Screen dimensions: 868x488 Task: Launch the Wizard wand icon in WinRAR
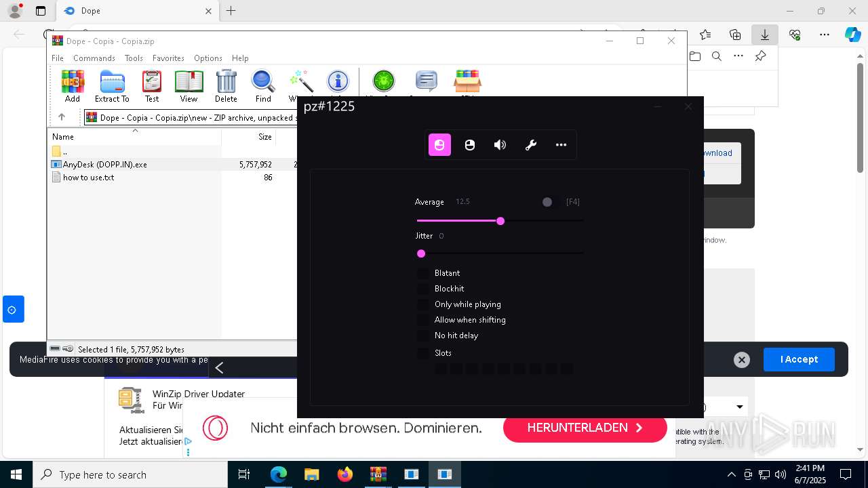301,83
